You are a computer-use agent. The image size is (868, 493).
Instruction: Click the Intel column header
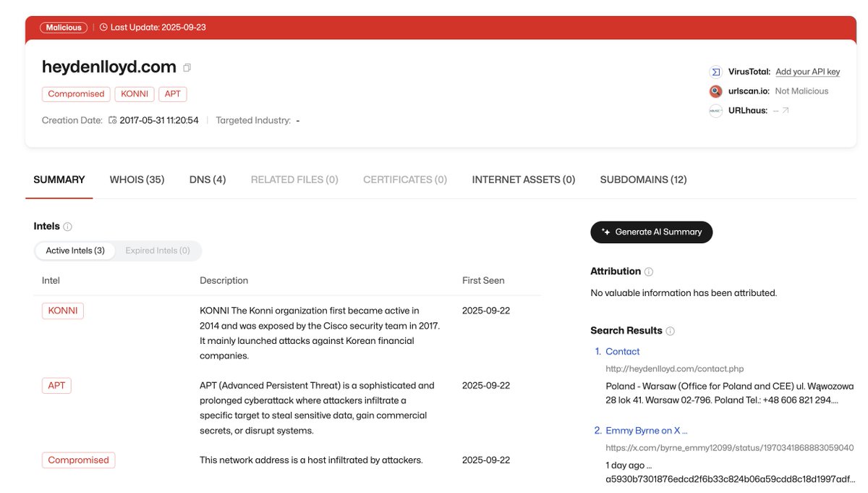(51, 280)
